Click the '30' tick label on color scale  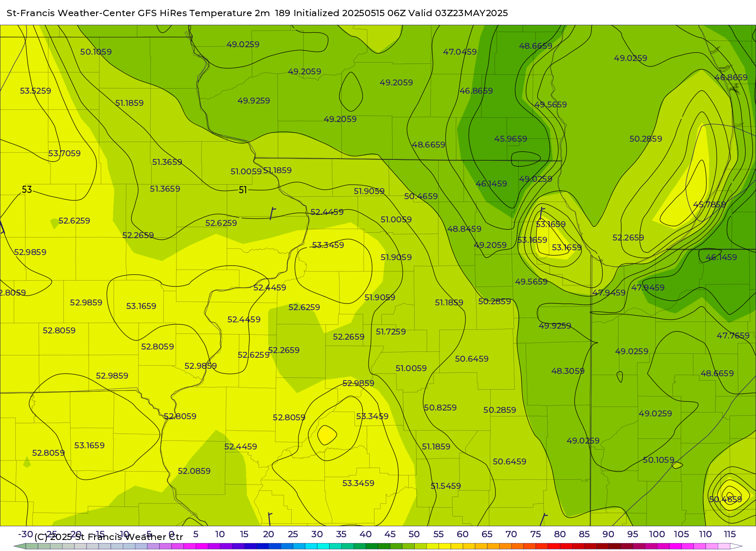click(317, 534)
